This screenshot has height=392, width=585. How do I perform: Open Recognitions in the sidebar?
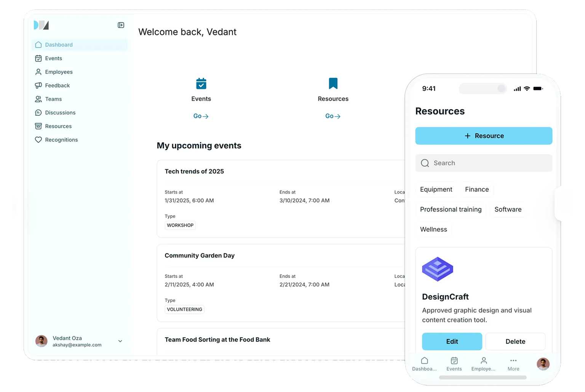point(61,140)
